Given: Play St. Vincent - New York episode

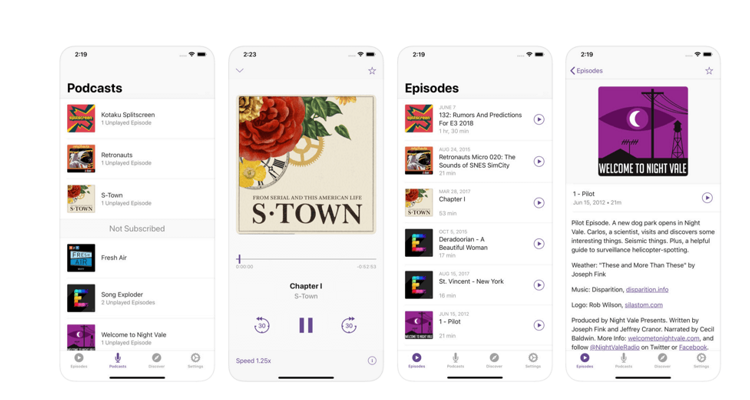Looking at the screenshot, I should pyautogui.click(x=539, y=285).
